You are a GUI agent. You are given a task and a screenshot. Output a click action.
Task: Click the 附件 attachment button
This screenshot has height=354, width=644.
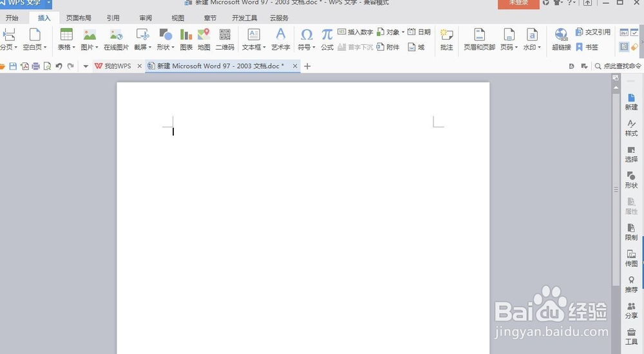pos(388,47)
